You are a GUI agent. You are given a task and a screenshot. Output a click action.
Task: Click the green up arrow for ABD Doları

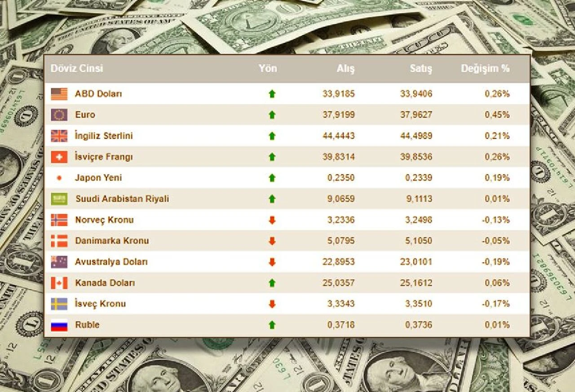click(271, 94)
